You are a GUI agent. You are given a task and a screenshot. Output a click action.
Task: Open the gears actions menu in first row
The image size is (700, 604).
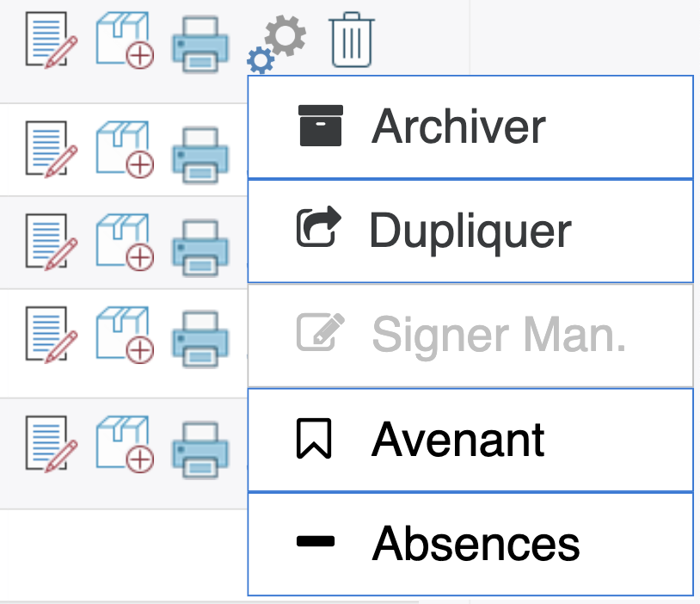[277, 44]
